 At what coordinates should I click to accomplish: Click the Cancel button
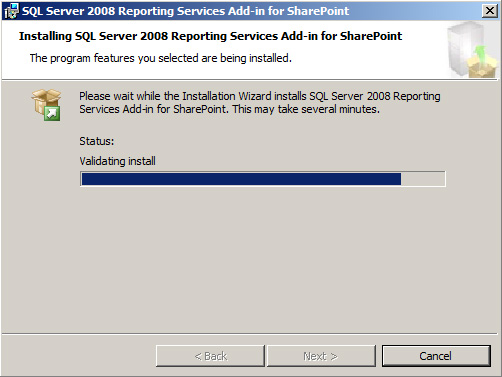click(x=436, y=356)
